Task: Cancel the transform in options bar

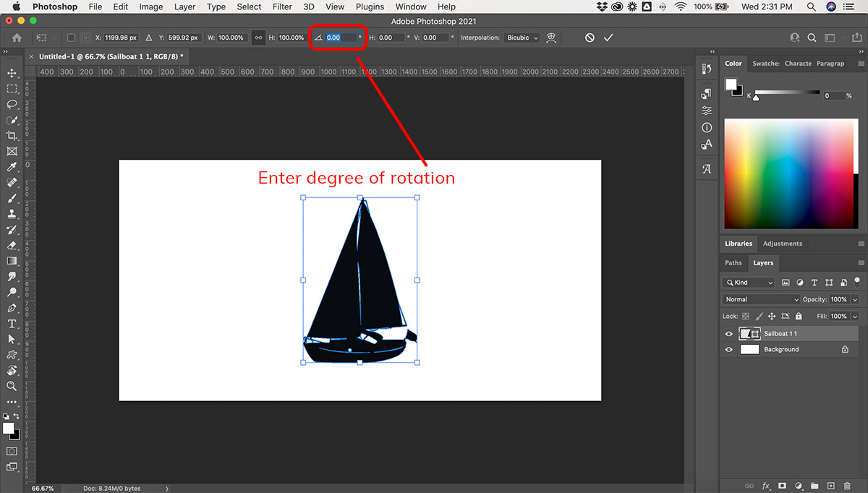Action: click(590, 38)
